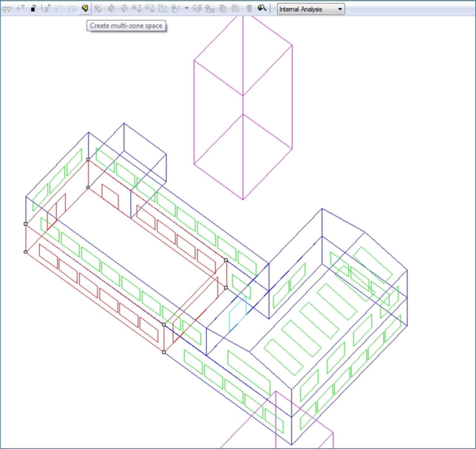
Task: Click the leftmost selection handle on red zone
Action: (x=26, y=223)
